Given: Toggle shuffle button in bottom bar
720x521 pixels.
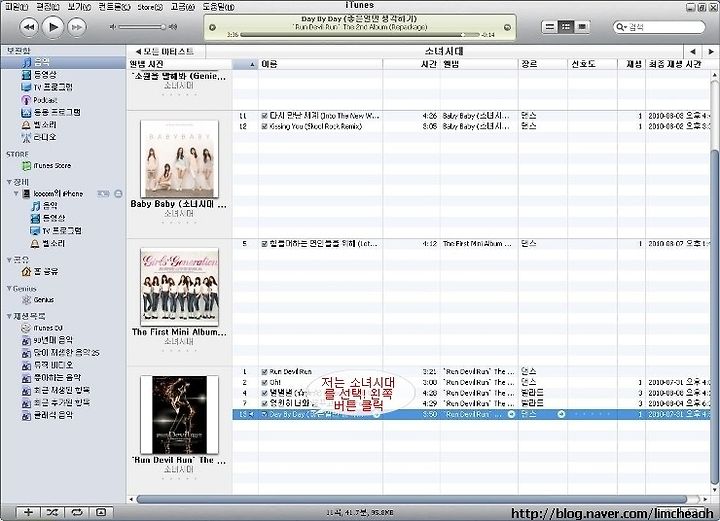Looking at the screenshot, I should (x=52, y=512).
